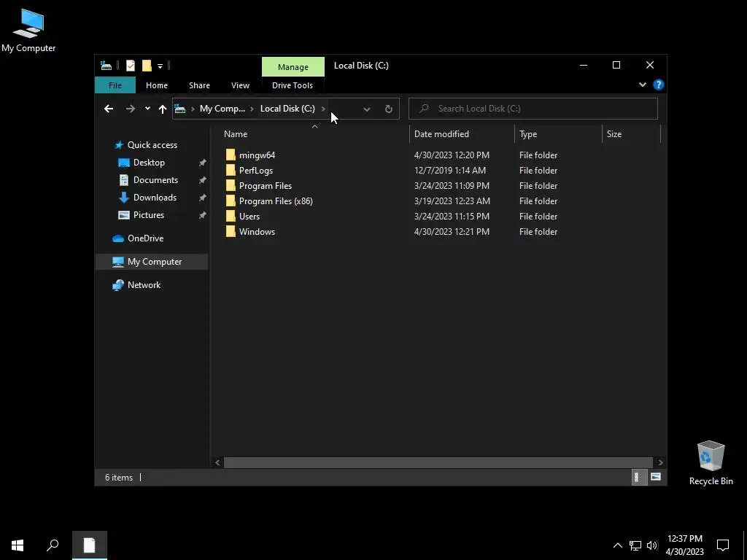The height and width of the screenshot is (560, 747).
Task: Click the horizontal scrollbar right arrow
Action: click(660, 462)
